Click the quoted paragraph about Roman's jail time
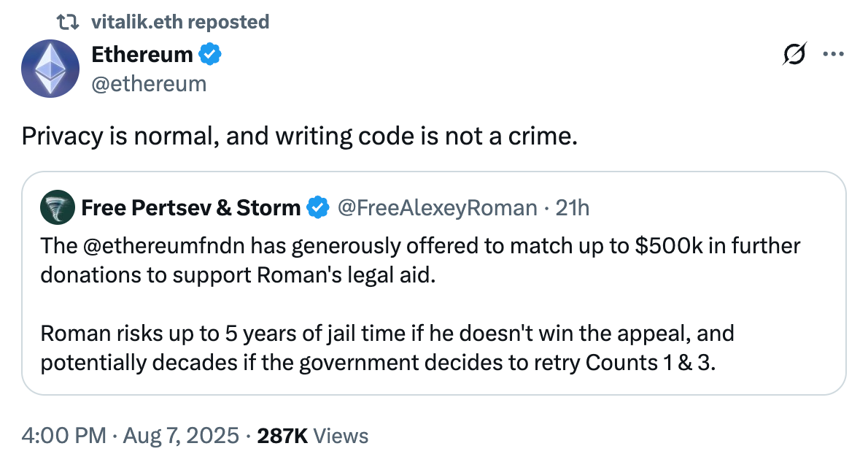Viewport: 868px width, 473px height. point(387,347)
